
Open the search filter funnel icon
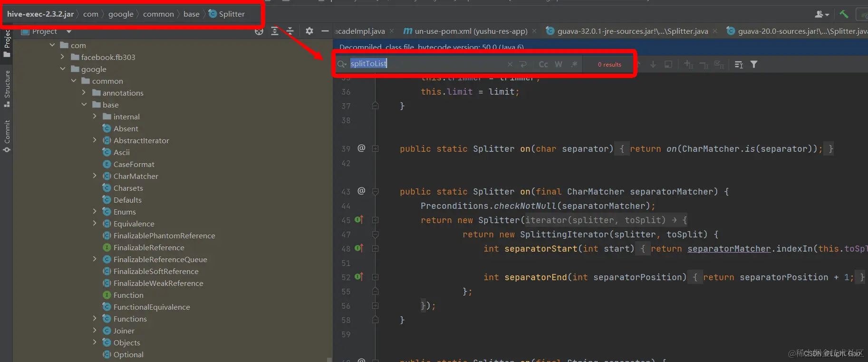(754, 64)
